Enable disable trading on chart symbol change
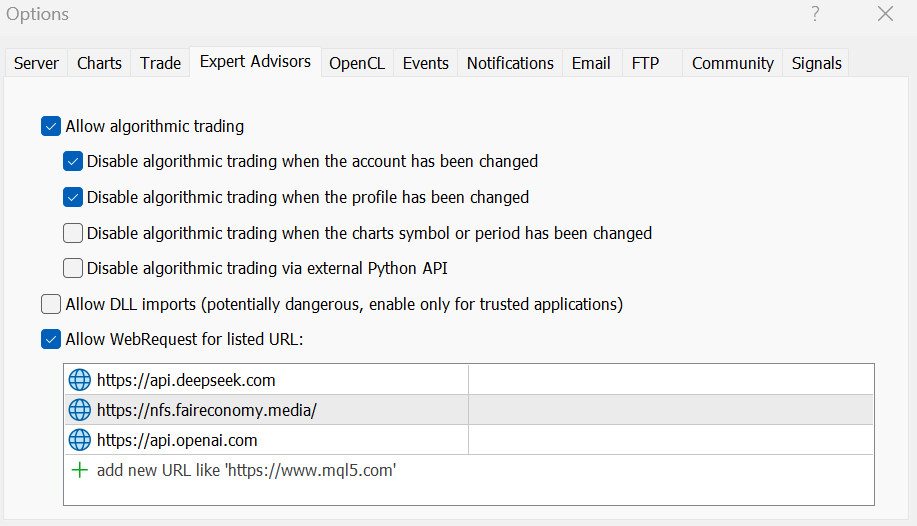The image size is (917, 526). pos(72,233)
